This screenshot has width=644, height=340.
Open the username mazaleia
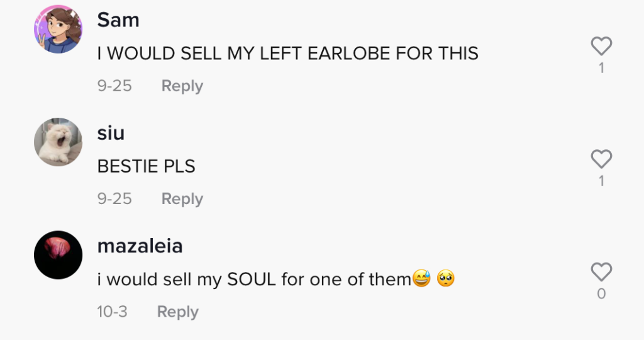click(140, 246)
